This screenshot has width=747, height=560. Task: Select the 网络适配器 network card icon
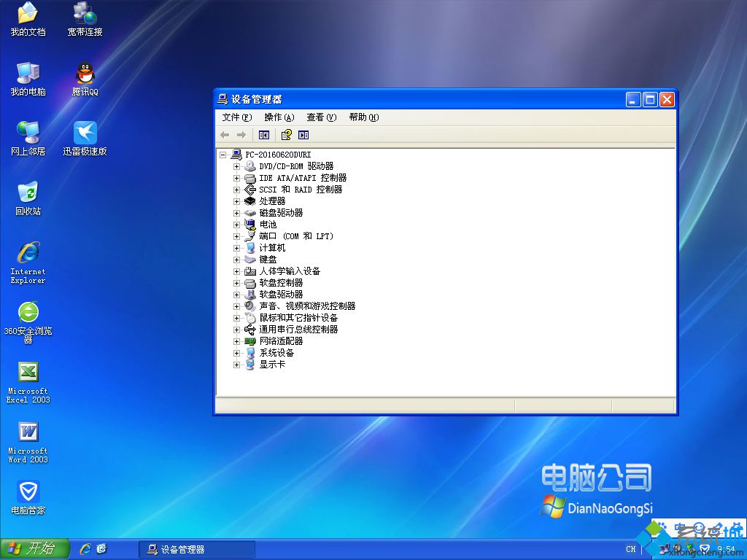[250, 341]
